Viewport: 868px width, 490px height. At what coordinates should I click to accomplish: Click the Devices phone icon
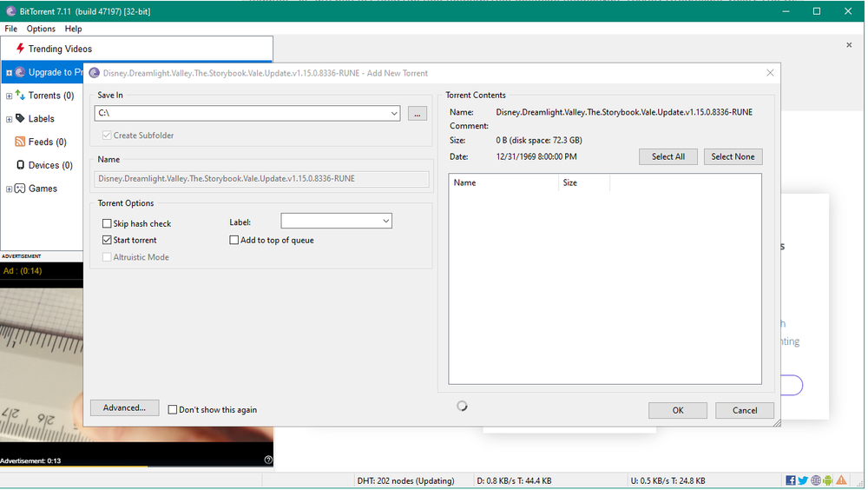(x=21, y=164)
